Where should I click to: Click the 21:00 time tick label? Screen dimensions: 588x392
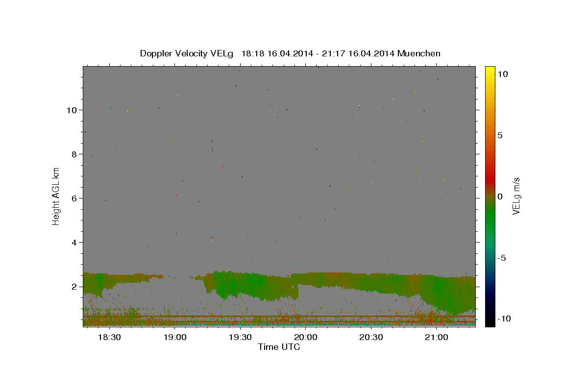tap(437, 337)
